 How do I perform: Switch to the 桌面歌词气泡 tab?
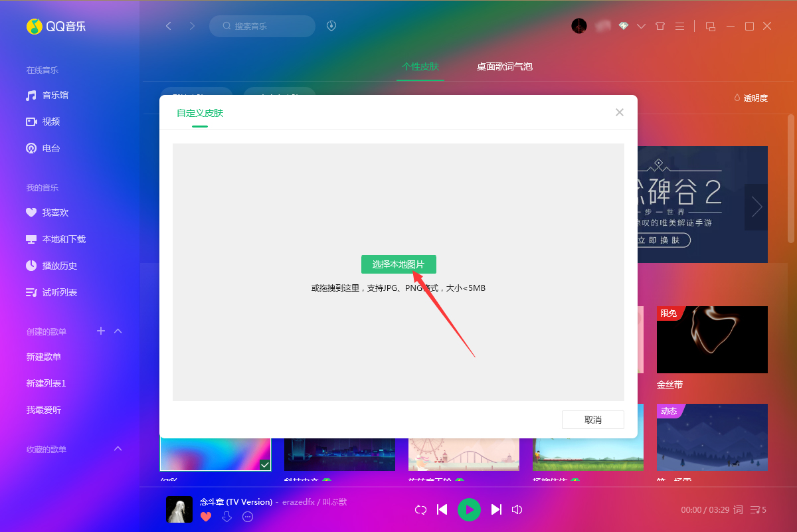[504, 67]
